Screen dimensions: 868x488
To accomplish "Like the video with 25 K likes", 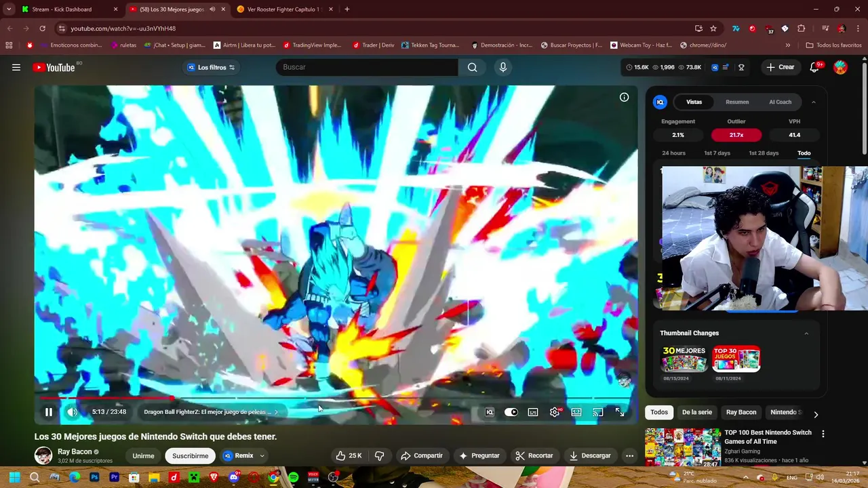I will click(x=349, y=455).
